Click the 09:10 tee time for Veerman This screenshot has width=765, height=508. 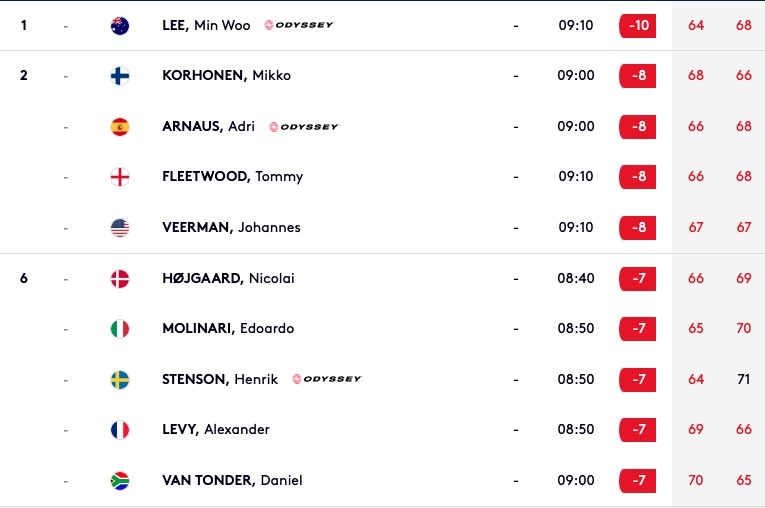click(576, 227)
